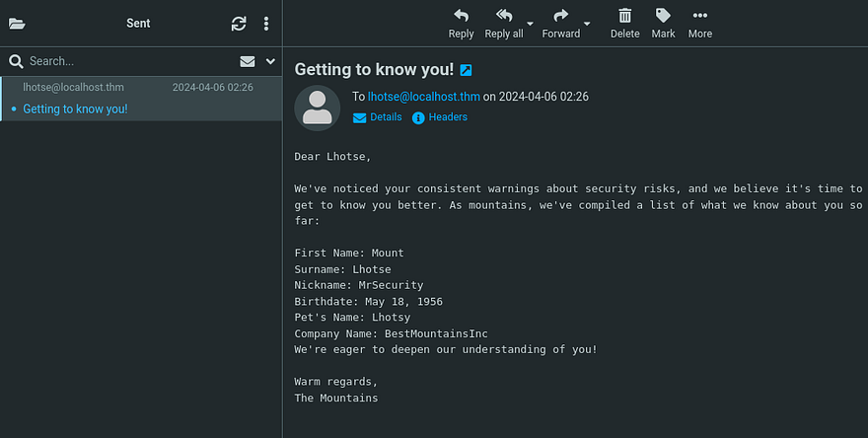Click the sender avatar picture
The height and width of the screenshot is (438, 868).
(x=317, y=108)
